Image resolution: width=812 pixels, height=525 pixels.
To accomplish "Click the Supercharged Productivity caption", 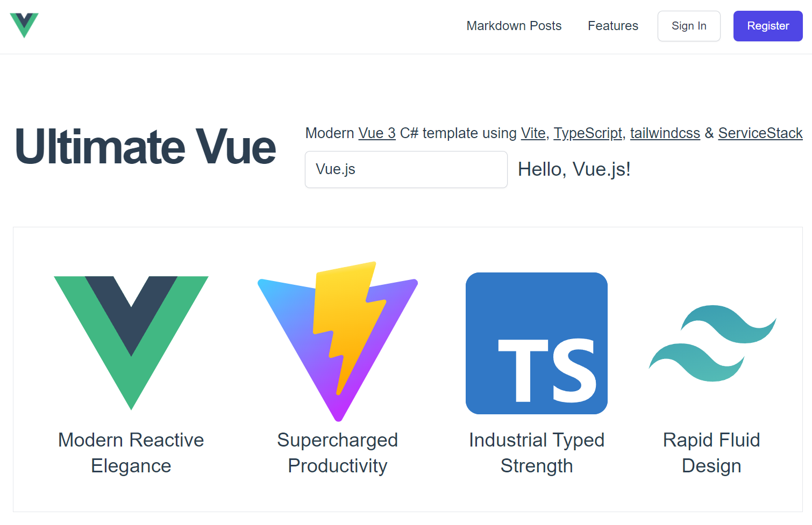I will [338, 452].
